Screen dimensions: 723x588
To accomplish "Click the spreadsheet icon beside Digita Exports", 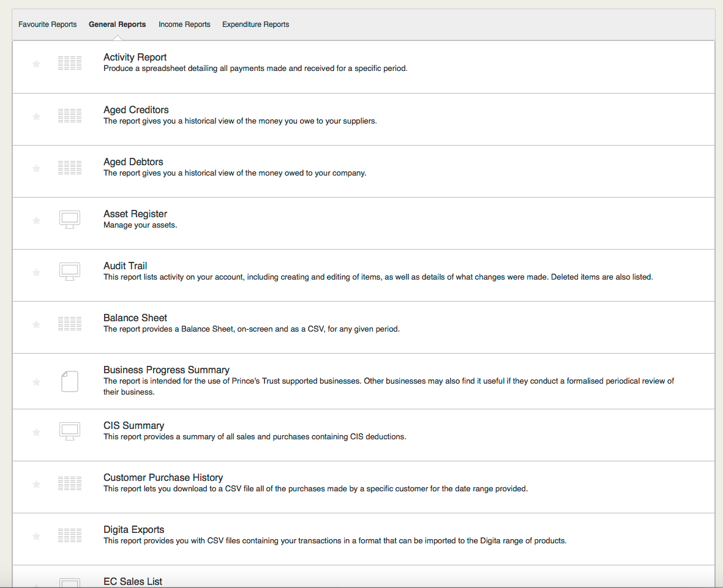I will tap(70, 536).
